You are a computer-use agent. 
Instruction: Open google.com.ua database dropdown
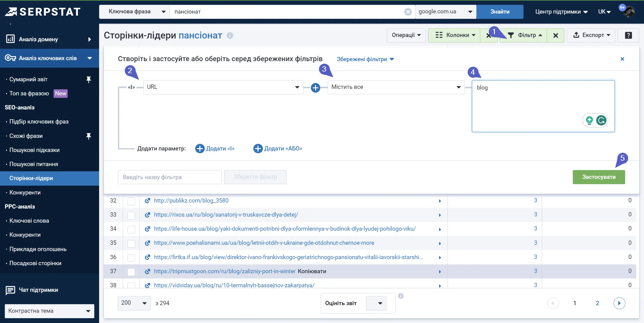pyautogui.click(x=446, y=12)
